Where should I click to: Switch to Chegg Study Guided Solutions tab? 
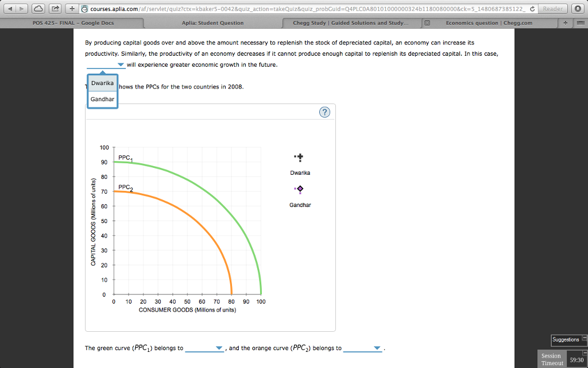(x=351, y=23)
